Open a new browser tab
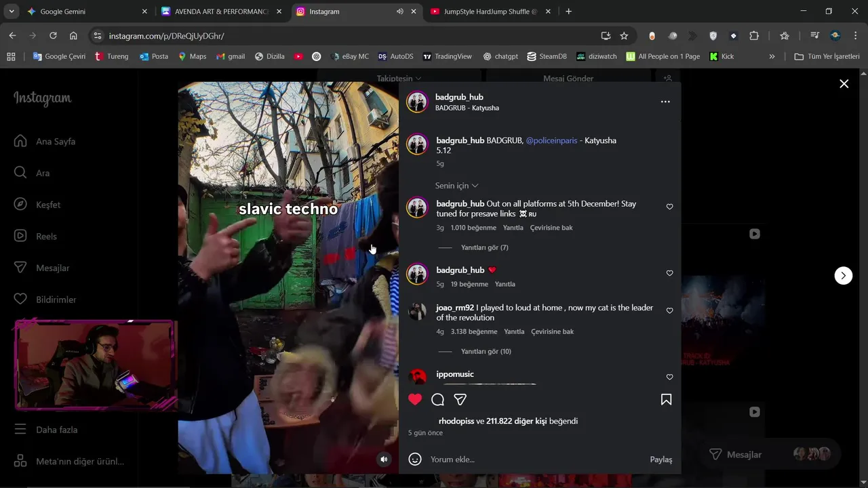Viewport: 868px width, 488px height. pyautogui.click(x=568, y=12)
